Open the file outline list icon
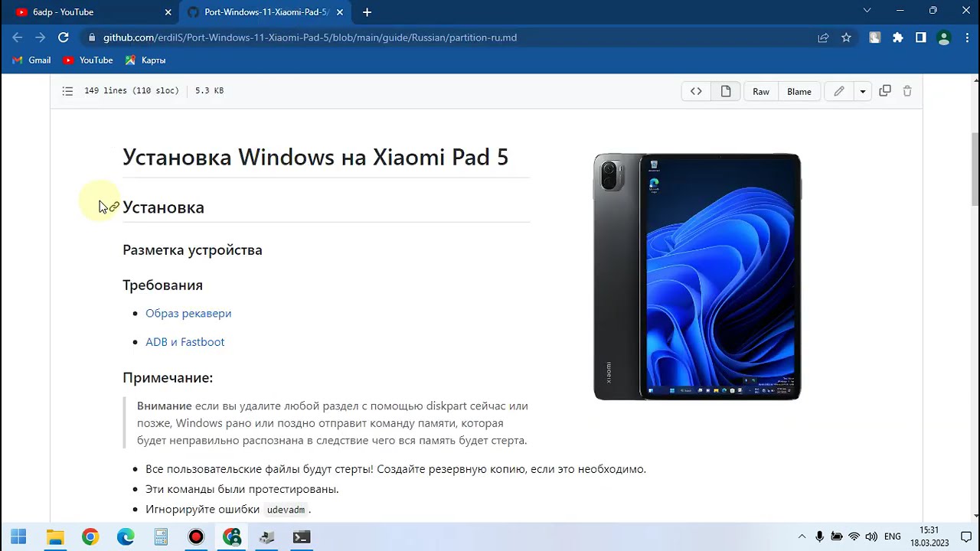Viewport: 980px width, 551px height. tap(67, 91)
